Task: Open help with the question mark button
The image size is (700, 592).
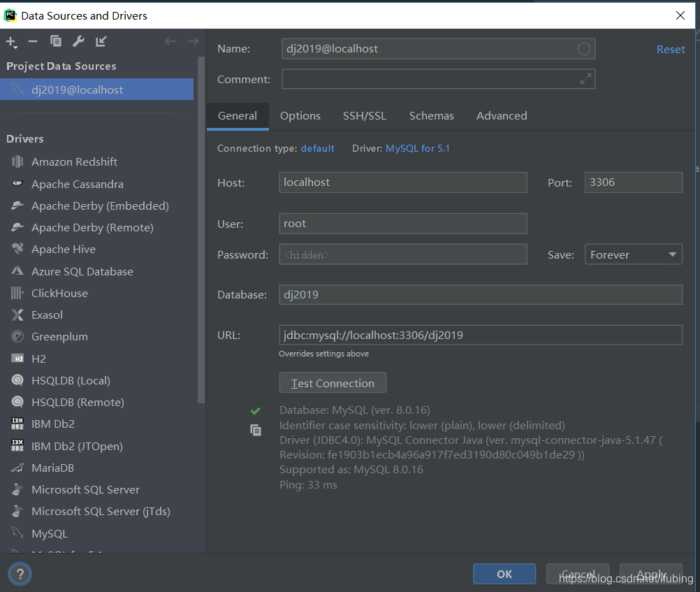Action: pos(20,574)
